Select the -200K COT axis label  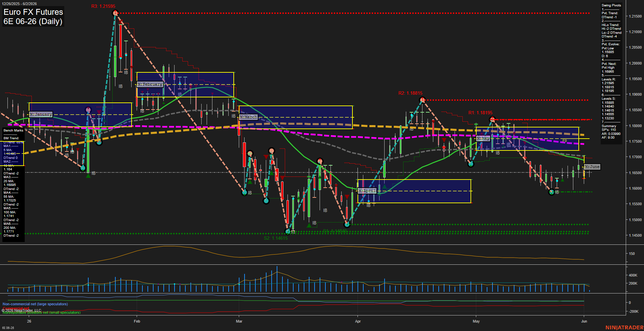[x=634, y=311]
